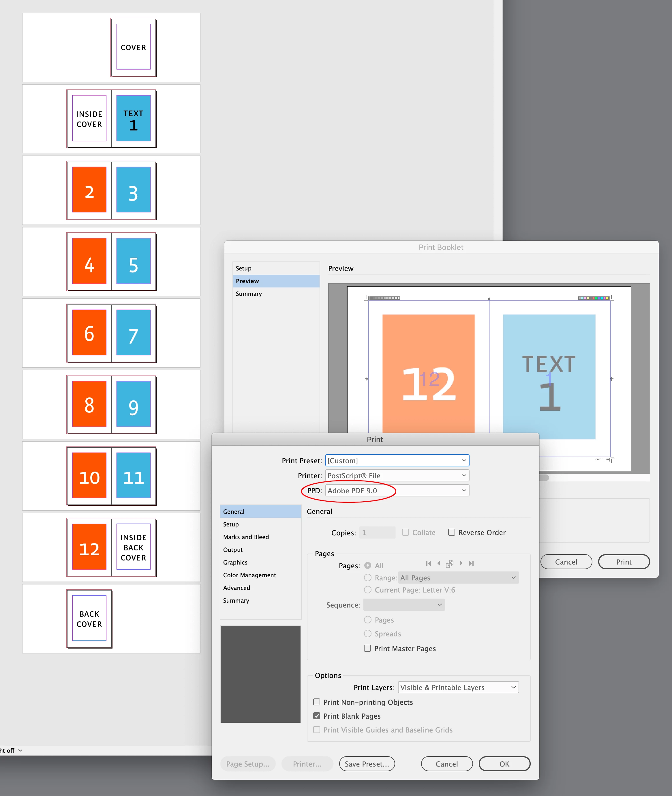Enable Print Non-printing Objects checkbox
672x796 pixels.
coord(317,702)
